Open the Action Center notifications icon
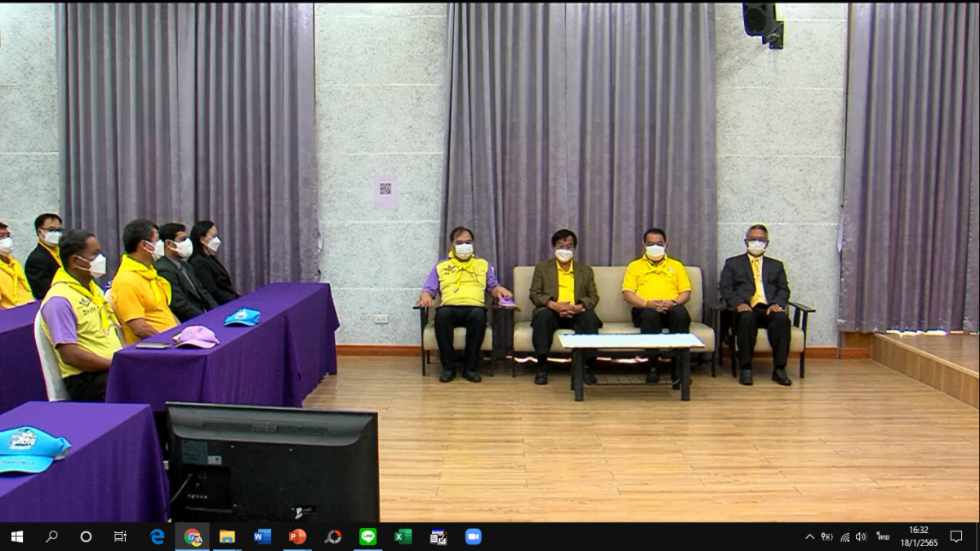Screen dimensions: 980x551 (956, 536)
